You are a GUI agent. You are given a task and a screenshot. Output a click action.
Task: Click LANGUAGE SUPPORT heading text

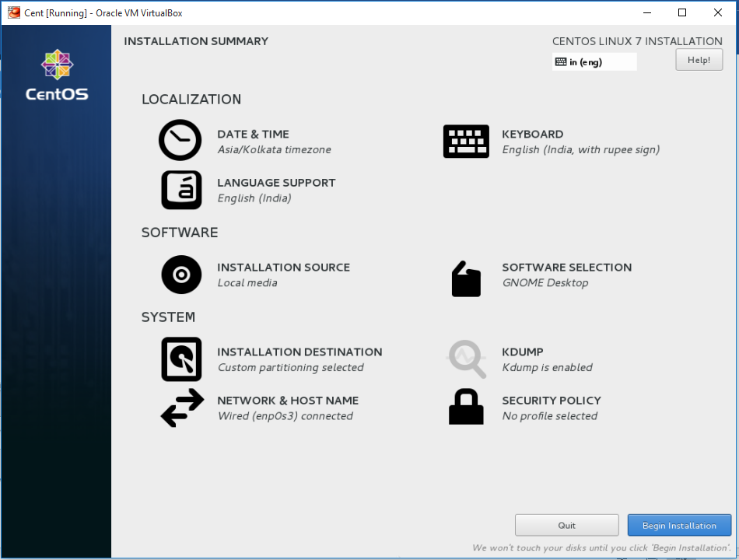(x=276, y=183)
